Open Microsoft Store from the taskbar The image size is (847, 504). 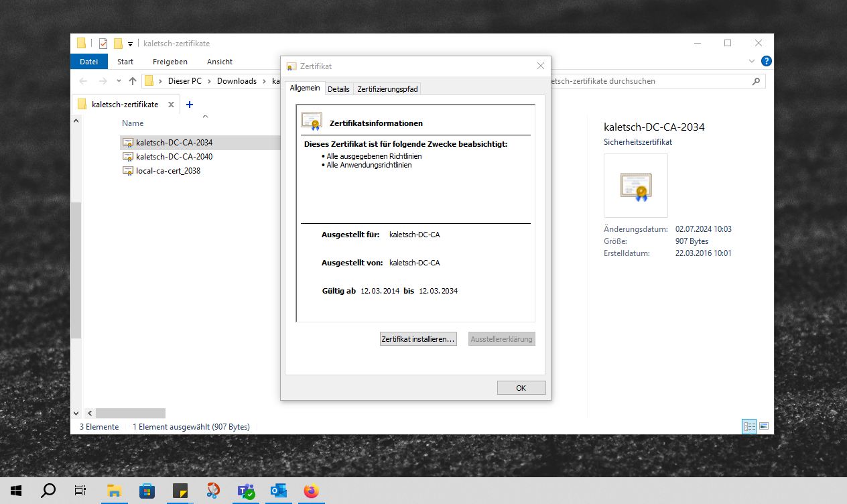[147, 491]
